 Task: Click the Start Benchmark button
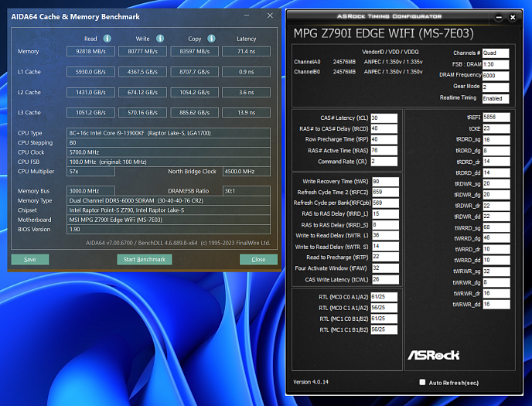point(144,259)
